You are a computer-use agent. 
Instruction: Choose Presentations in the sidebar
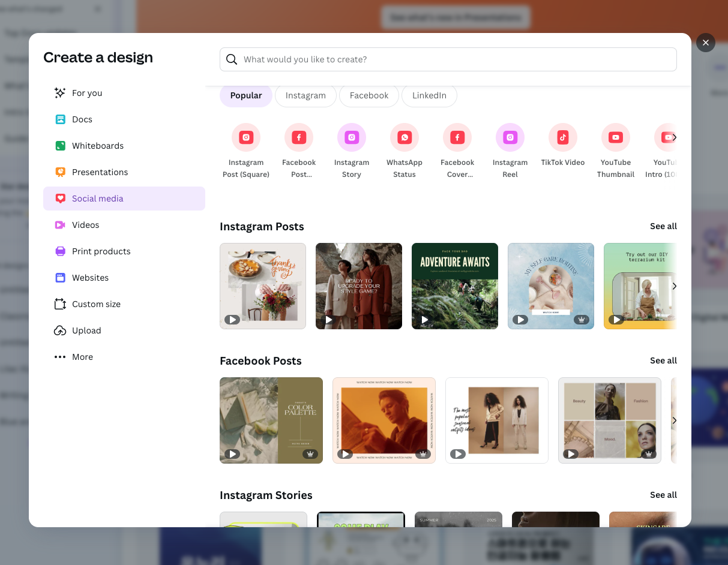tap(124, 172)
